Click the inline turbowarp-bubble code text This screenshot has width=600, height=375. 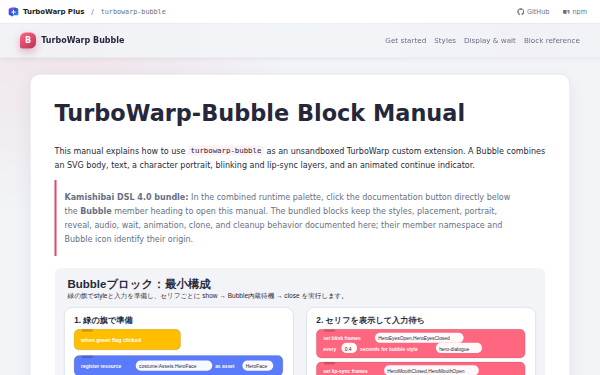click(226, 151)
